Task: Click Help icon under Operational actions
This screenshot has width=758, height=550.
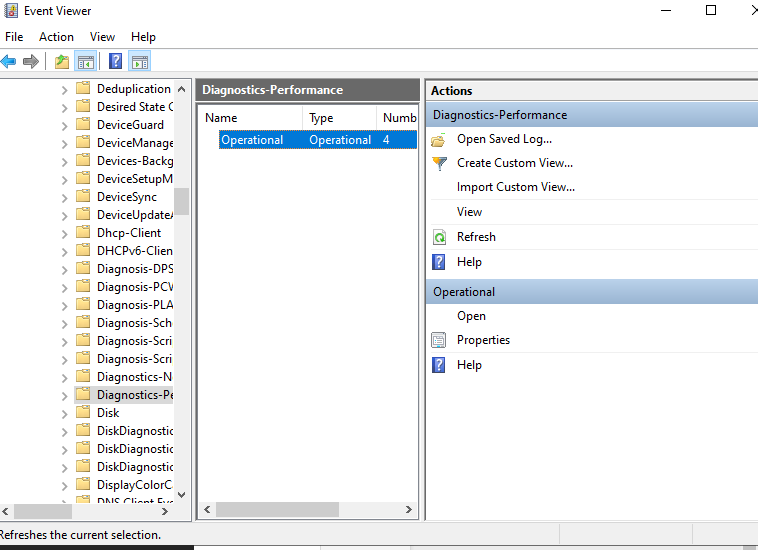Action: tap(438, 365)
